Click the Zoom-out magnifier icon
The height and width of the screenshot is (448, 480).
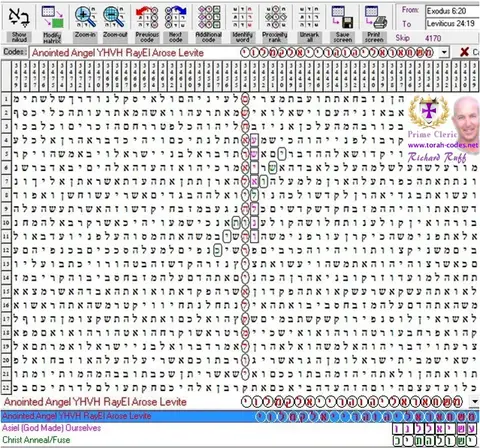pos(115,17)
